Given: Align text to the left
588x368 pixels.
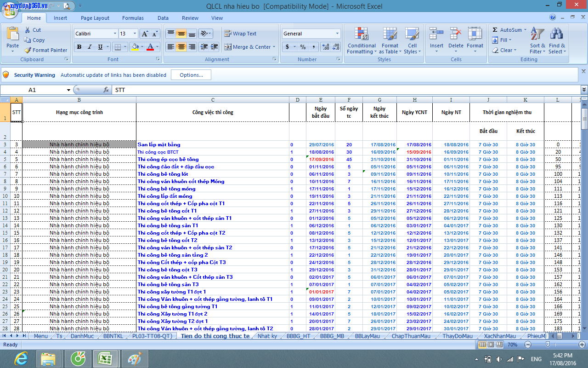Looking at the screenshot, I should coord(170,47).
